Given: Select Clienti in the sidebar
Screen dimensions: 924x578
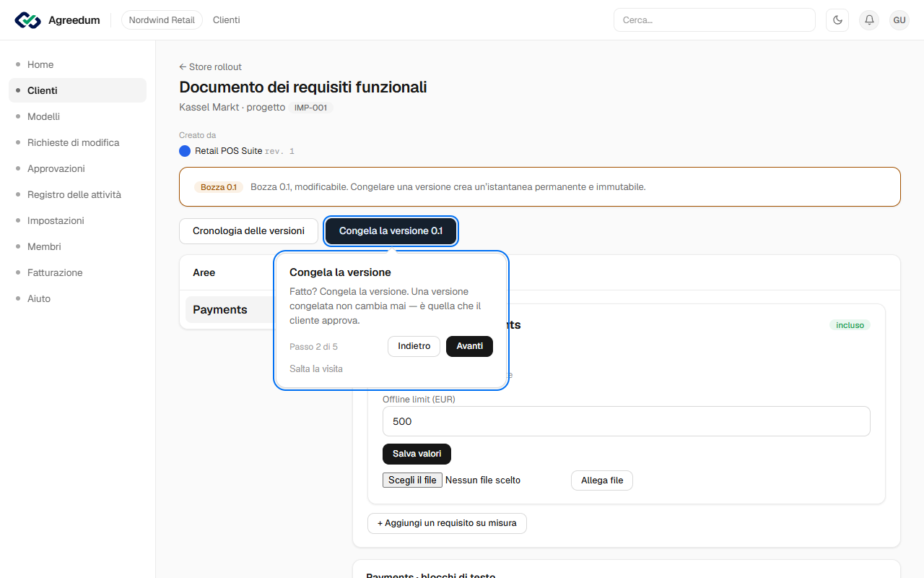Looking at the screenshot, I should point(77,90).
